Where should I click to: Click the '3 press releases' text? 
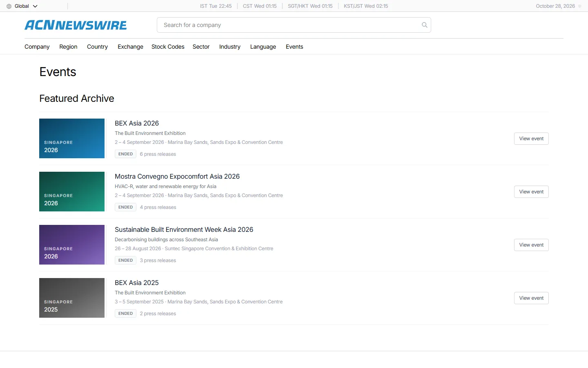tap(158, 260)
